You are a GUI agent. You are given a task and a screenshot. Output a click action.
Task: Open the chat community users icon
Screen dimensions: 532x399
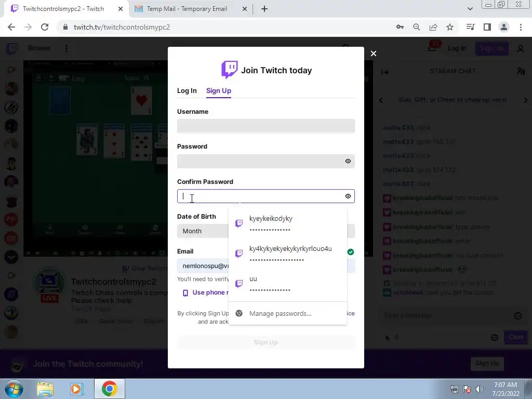[x=521, y=71]
